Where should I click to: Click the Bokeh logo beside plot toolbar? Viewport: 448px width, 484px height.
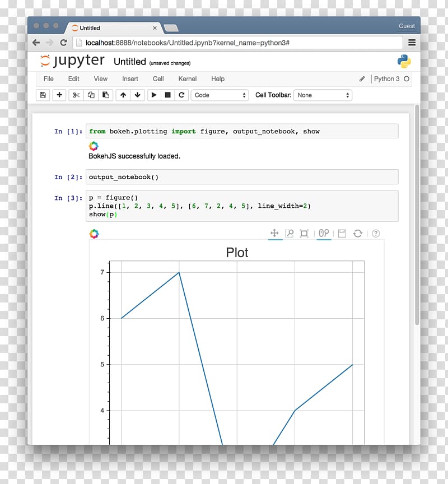[x=94, y=234]
